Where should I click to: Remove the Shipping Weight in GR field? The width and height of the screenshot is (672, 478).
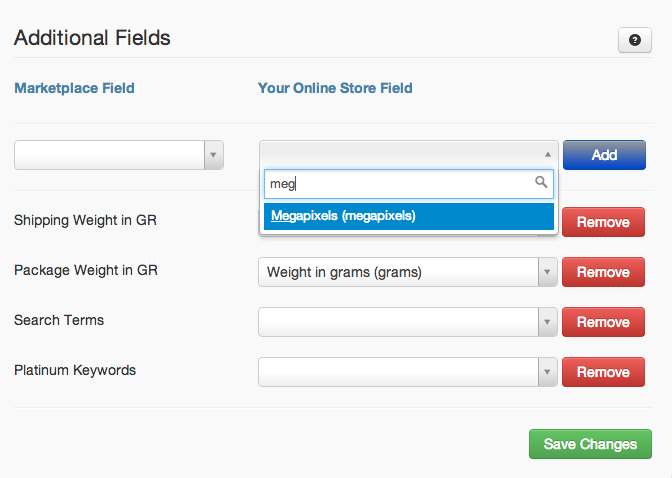(x=603, y=222)
